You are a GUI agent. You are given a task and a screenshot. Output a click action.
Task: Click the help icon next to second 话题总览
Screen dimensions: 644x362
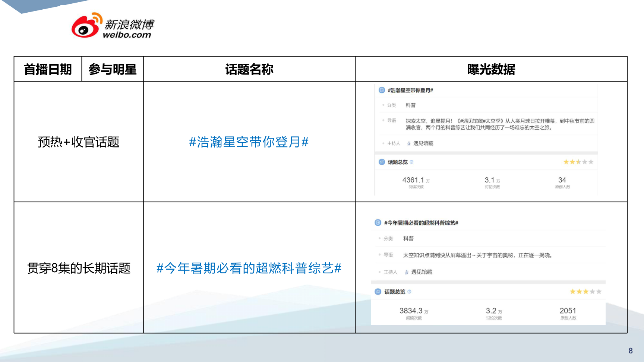[x=409, y=292]
